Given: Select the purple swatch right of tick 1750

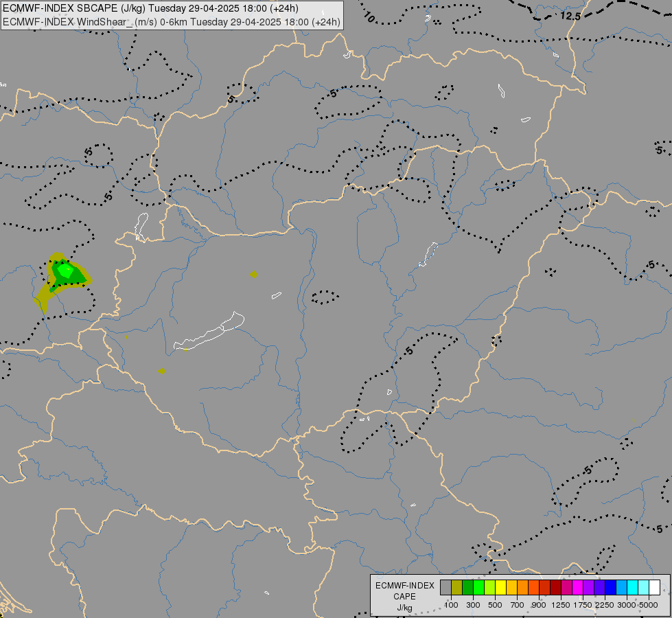Looking at the screenshot, I should pyautogui.click(x=588, y=588).
